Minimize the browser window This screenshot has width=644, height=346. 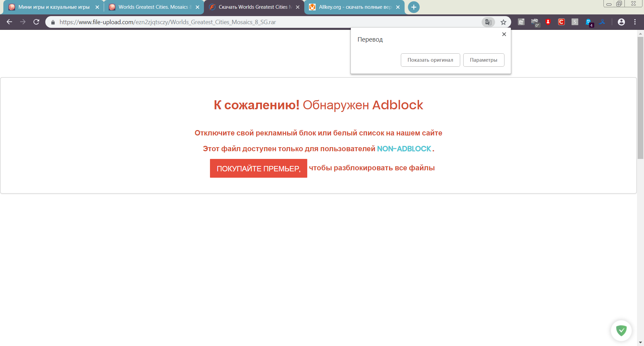point(609,4)
